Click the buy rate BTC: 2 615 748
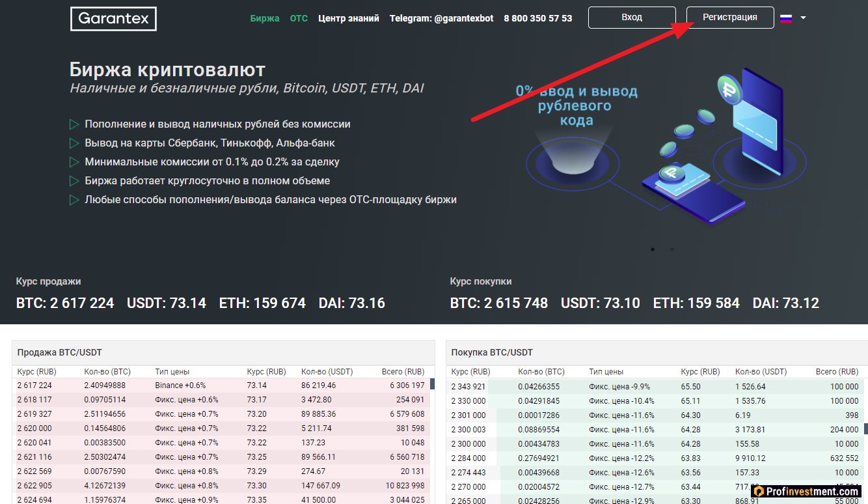 (x=499, y=303)
